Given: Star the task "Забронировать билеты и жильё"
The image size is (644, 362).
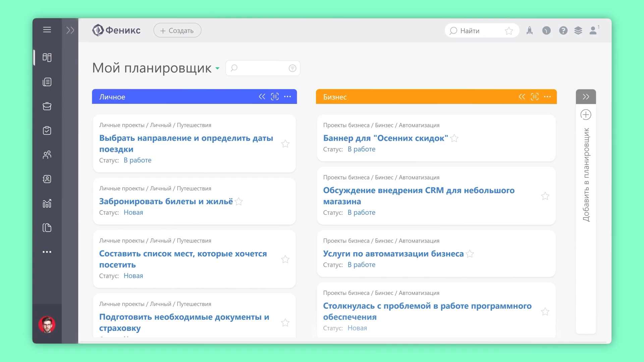Looking at the screenshot, I should (x=239, y=202).
